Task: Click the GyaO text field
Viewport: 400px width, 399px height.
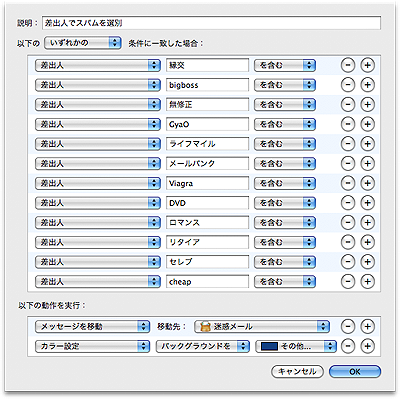Action: (207, 124)
